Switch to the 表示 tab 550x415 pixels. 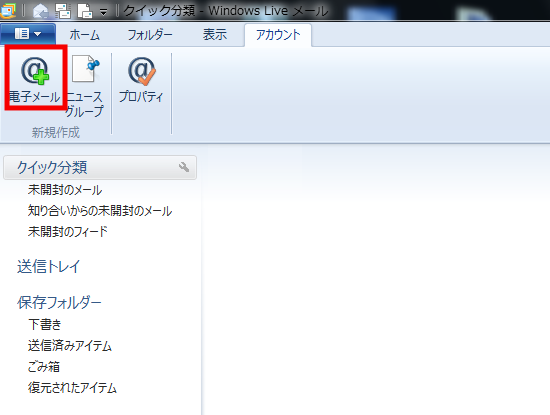[215, 35]
